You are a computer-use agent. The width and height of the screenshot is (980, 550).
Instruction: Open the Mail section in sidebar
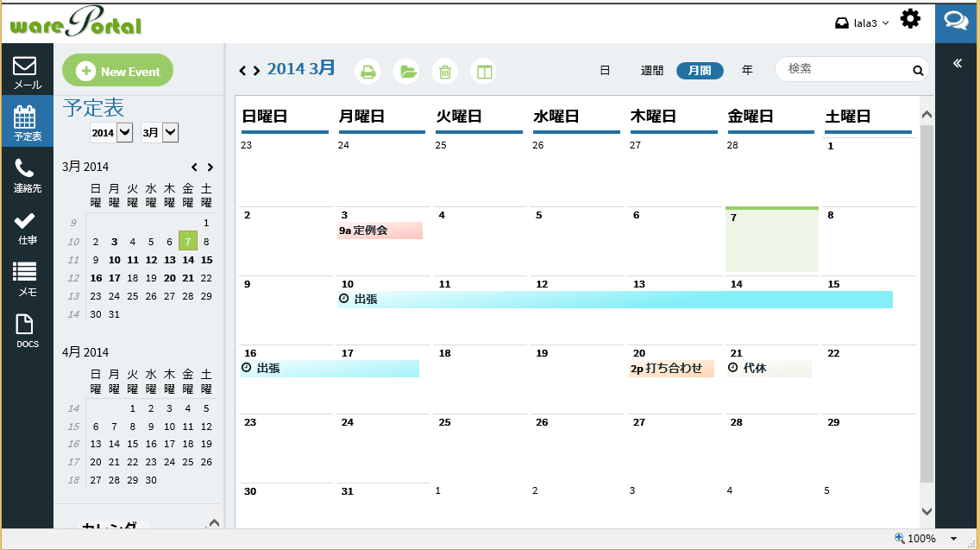[26, 73]
